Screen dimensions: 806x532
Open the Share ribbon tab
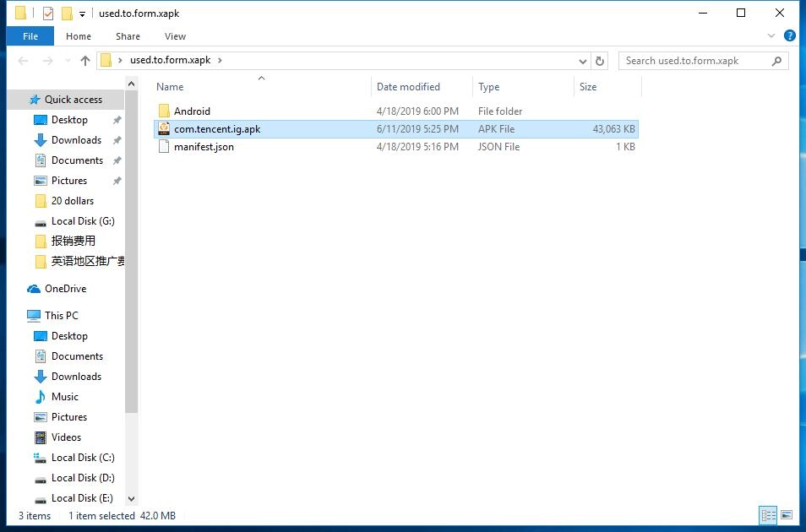(x=128, y=36)
